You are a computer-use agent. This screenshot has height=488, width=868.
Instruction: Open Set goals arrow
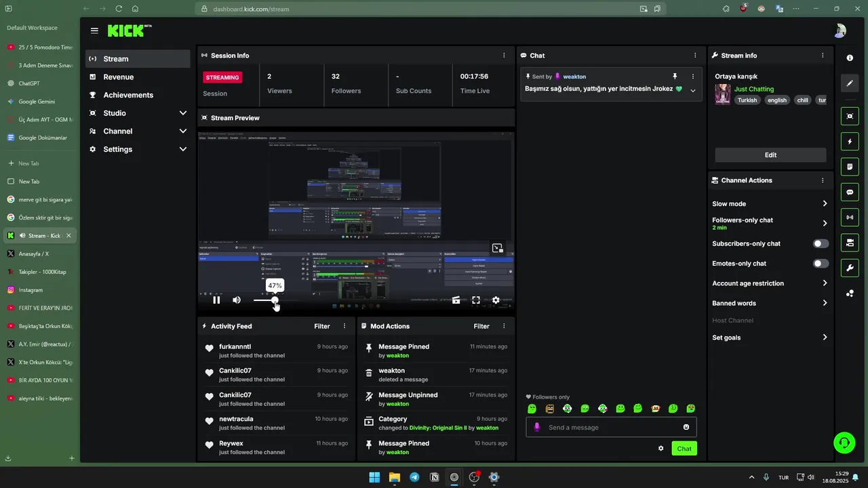825,338
